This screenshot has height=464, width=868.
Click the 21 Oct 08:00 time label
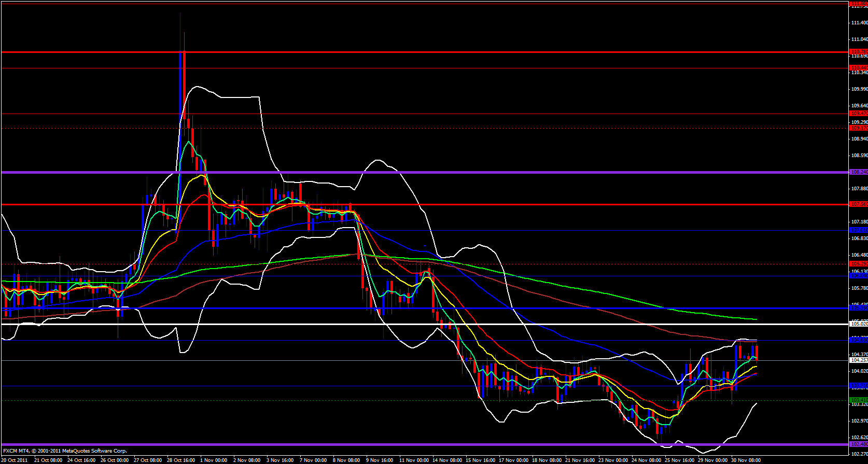[48, 460]
